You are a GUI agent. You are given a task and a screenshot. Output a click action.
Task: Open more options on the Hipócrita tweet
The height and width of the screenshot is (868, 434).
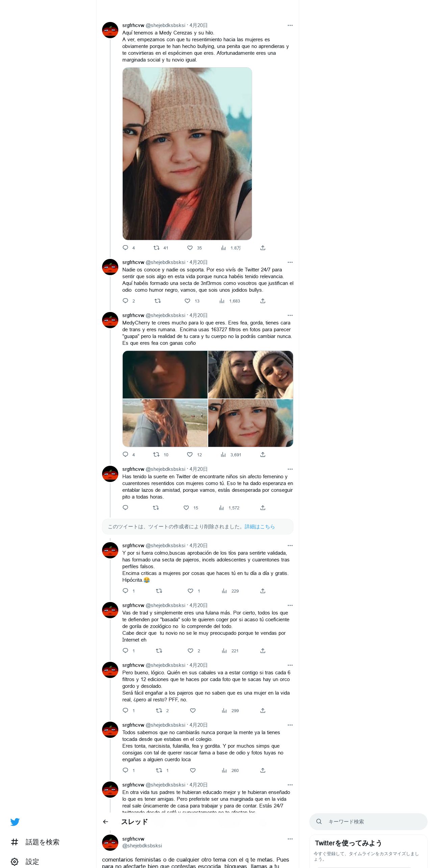click(290, 546)
